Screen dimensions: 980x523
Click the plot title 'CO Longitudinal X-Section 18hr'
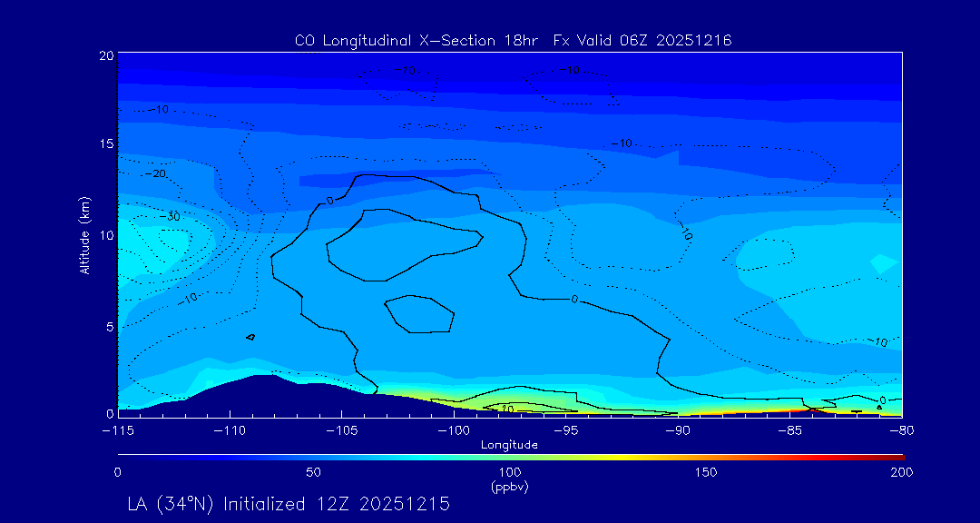(x=418, y=41)
